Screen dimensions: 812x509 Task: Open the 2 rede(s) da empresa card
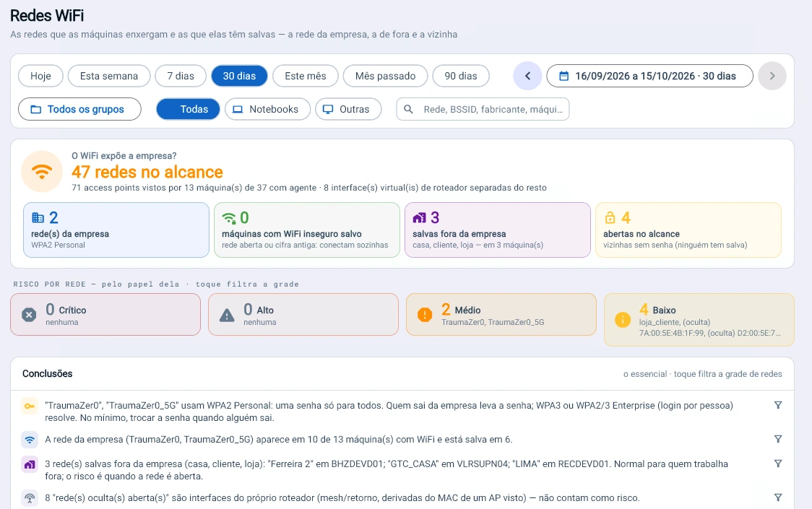(116, 230)
